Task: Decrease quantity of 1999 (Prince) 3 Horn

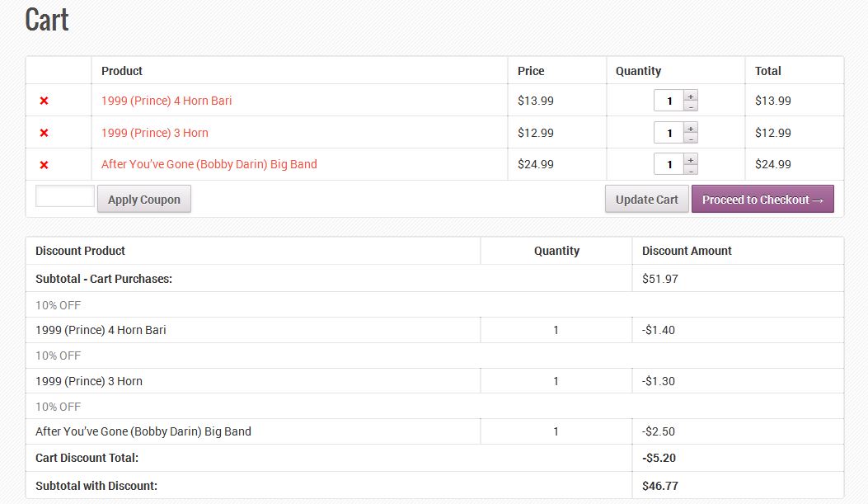Action: (690, 138)
